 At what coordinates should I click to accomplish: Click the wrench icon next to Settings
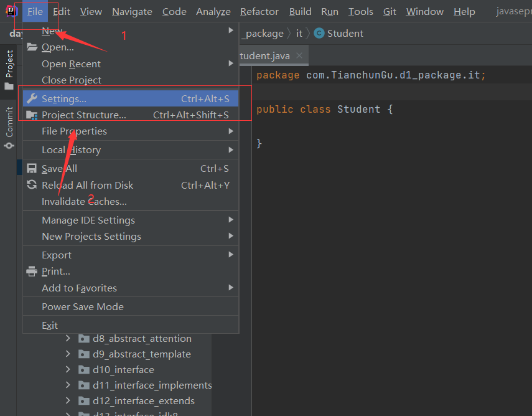(x=32, y=98)
